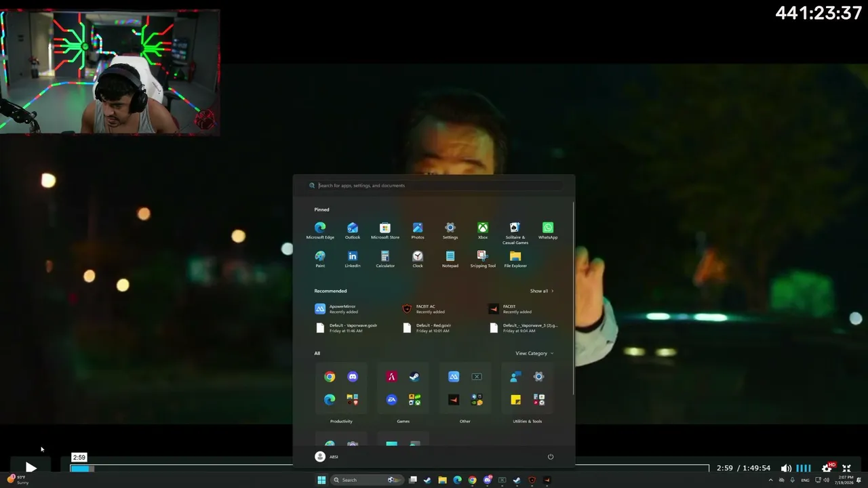Open the FACEIT icon in Other category
The height and width of the screenshot is (488, 868).
pos(454,400)
